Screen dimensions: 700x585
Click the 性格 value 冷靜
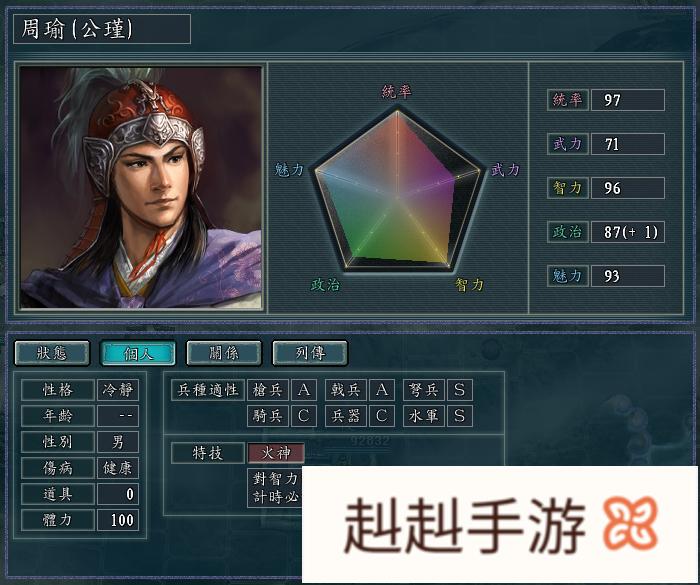(x=118, y=390)
